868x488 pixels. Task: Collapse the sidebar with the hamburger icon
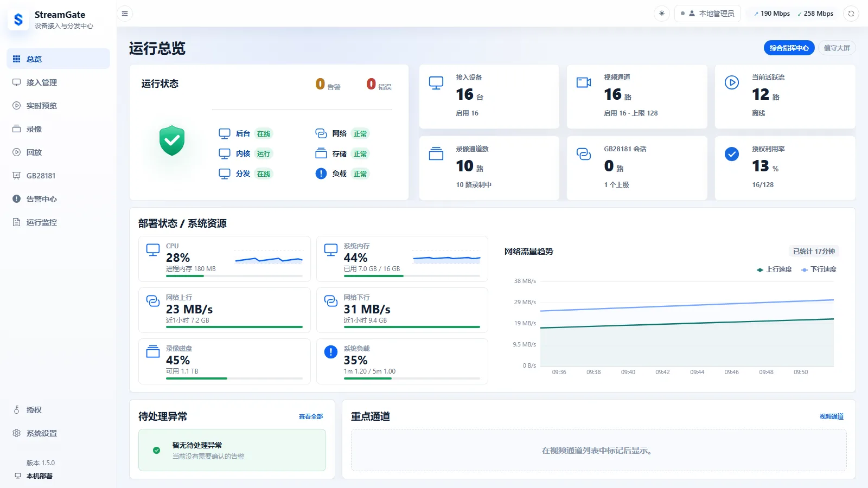click(125, 14)
